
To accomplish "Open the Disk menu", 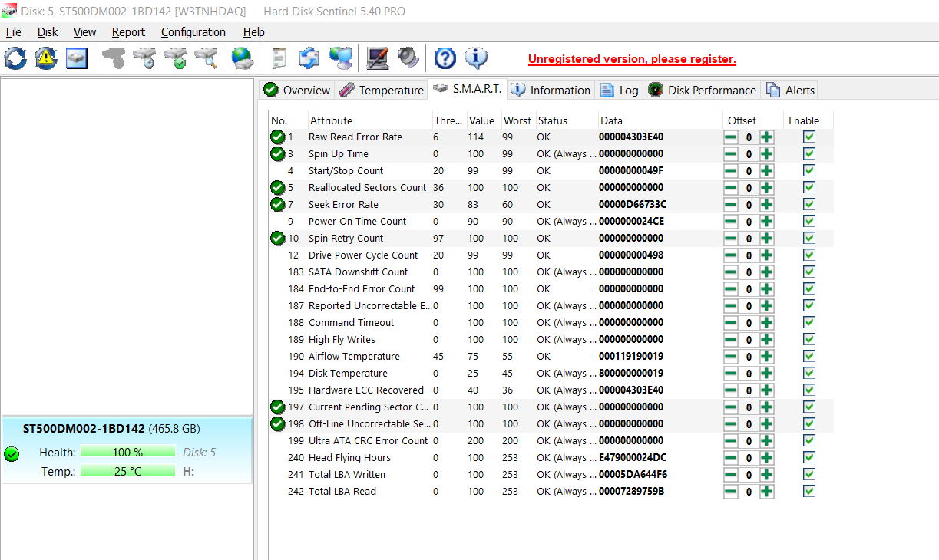I will click(48, 32).
